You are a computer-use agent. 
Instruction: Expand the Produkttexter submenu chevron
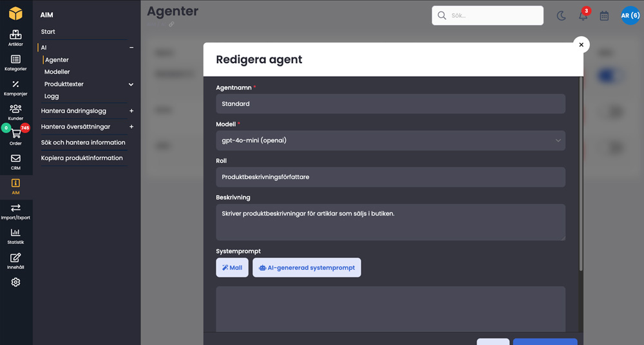(131, 84)
